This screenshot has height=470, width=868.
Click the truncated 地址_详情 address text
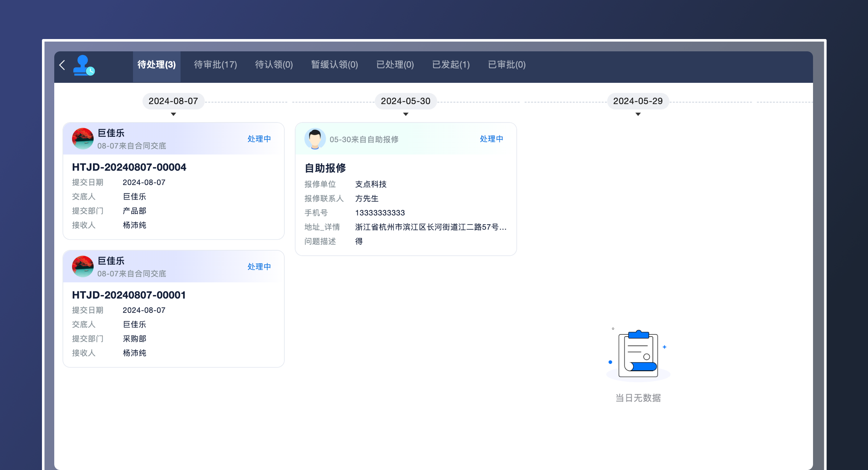tap(430, 227)
